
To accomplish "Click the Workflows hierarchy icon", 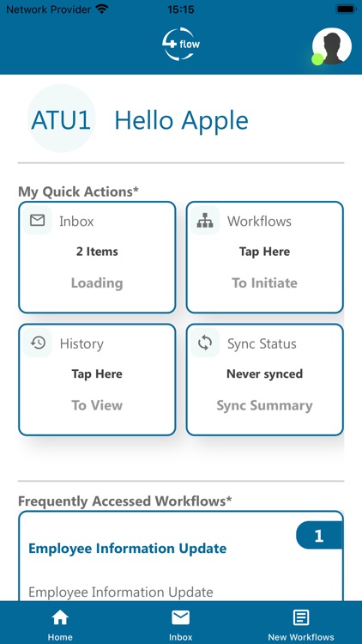I will [x=205, y=221].
